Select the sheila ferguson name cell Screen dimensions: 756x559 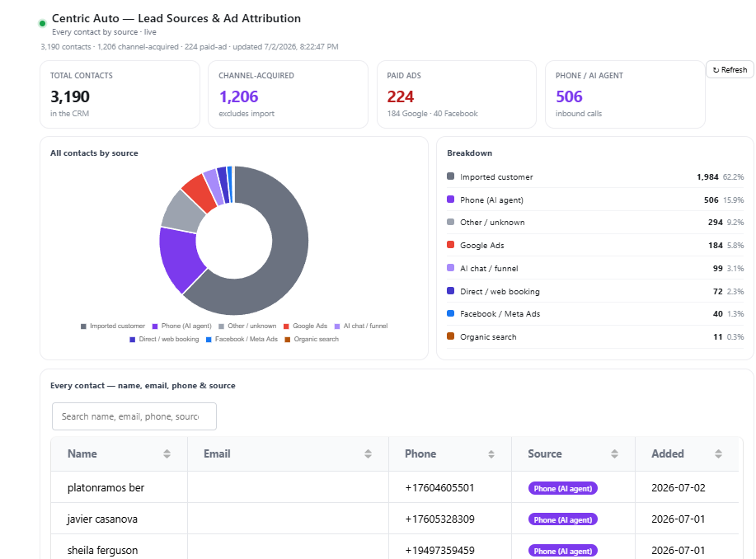119,548
